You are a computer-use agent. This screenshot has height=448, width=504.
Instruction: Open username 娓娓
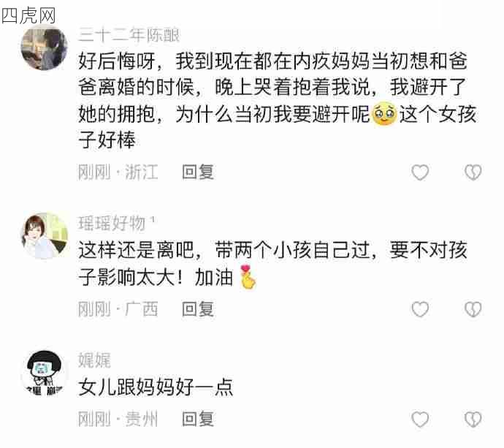pyautogui.click(x=94, y=360)
